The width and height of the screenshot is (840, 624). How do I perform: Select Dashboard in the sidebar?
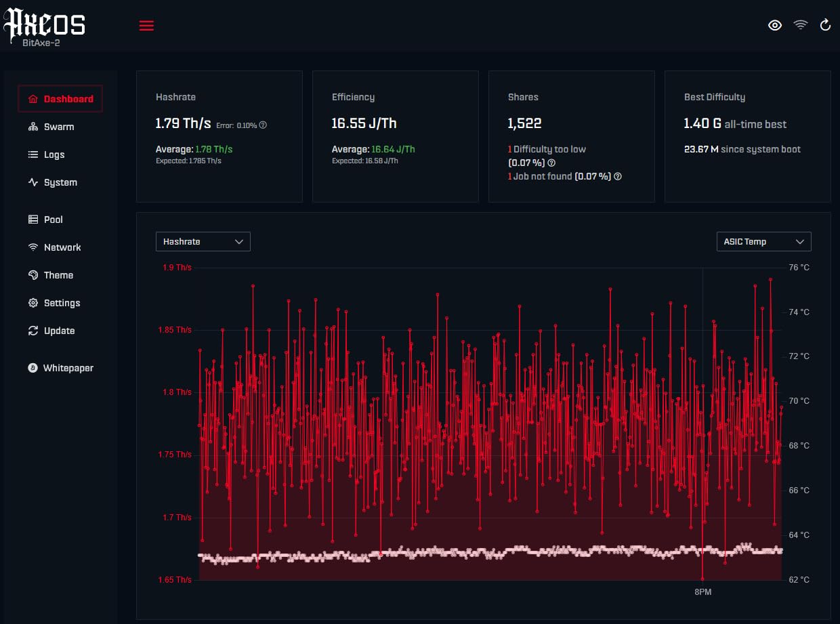(60, 99)
